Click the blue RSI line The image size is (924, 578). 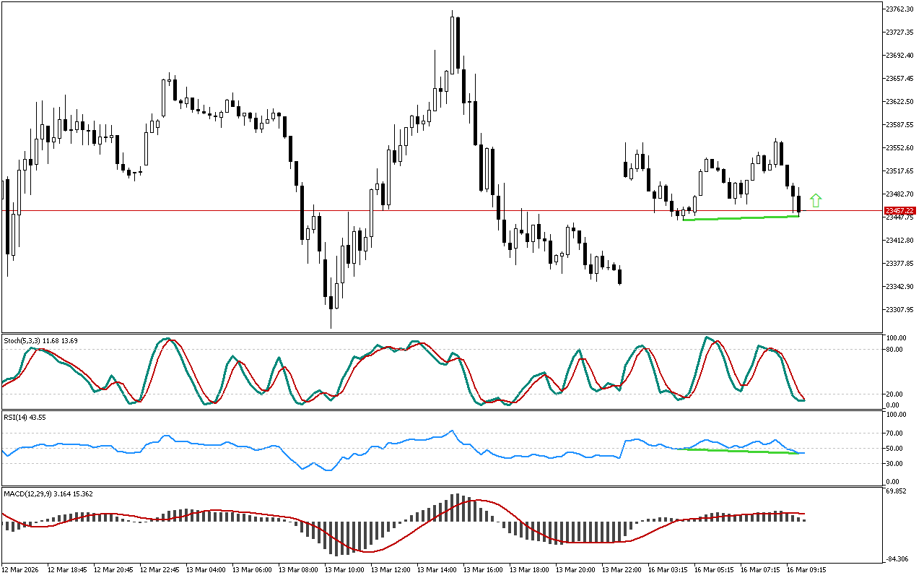coord(217,444)
